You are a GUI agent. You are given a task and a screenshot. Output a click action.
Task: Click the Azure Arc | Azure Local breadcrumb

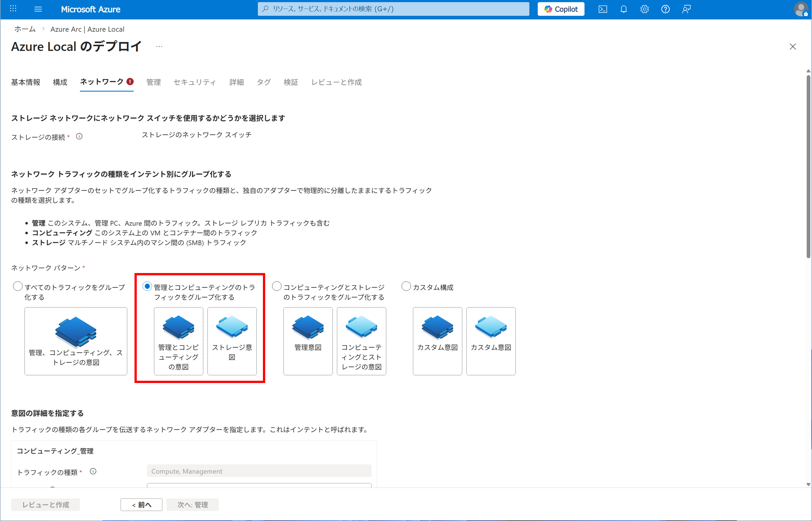87,29
